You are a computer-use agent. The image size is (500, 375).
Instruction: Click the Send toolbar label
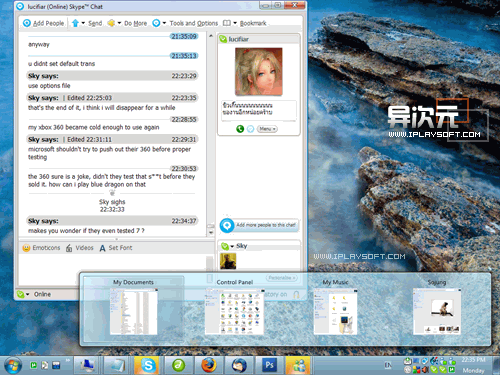[95, 23]
